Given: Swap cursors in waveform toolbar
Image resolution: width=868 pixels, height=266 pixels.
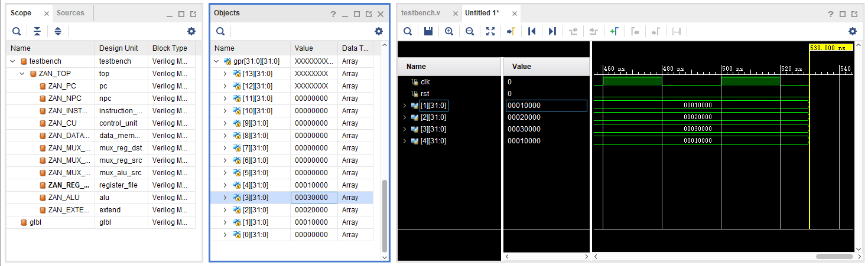Looking at the screenshot, I should tap(676, 31).
